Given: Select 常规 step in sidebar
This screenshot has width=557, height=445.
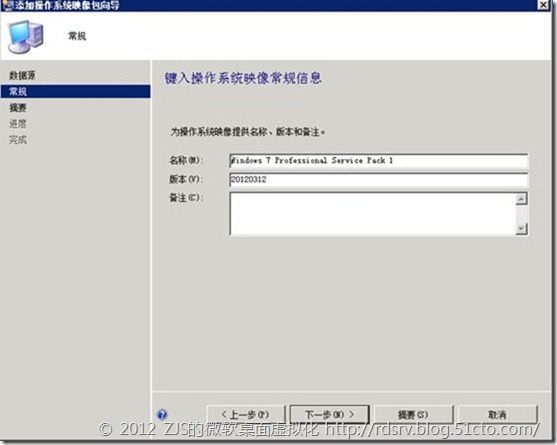Looking at the screenshot, I should point(75,92).
